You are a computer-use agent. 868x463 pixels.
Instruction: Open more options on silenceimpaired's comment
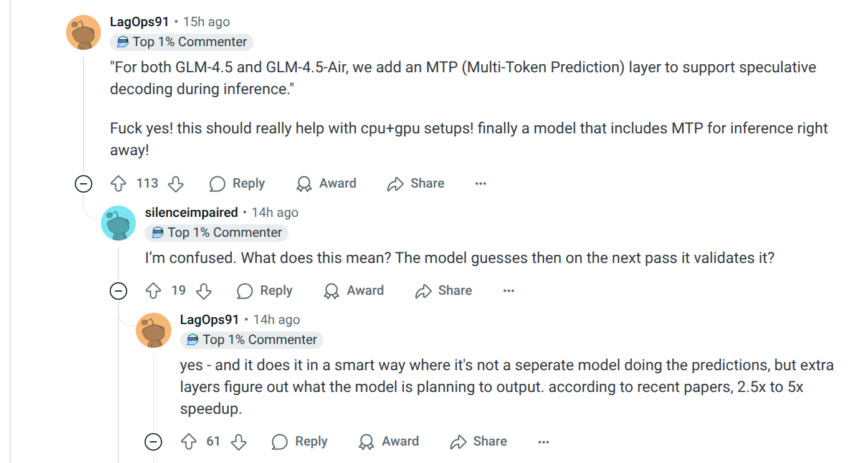[x=508, y=291]
